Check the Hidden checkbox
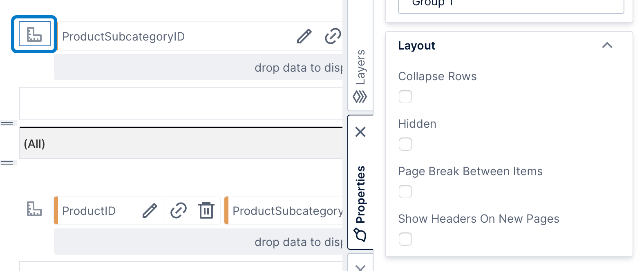Image resolution: width=644 pixels, height=271 pixels. tap(405, 144)
